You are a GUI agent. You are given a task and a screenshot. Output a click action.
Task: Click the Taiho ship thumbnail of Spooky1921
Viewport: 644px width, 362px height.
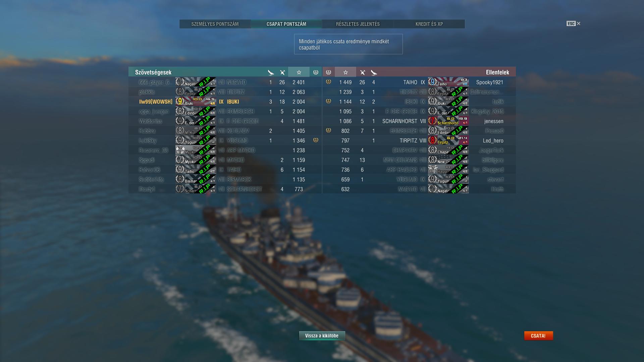click(448, 82)
